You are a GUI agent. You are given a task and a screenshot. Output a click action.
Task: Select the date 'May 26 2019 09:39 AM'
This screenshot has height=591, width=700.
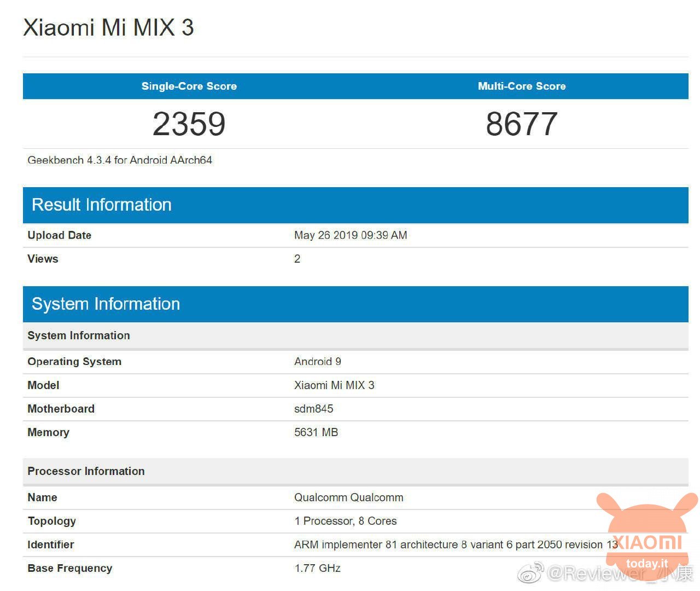point(351,235)
